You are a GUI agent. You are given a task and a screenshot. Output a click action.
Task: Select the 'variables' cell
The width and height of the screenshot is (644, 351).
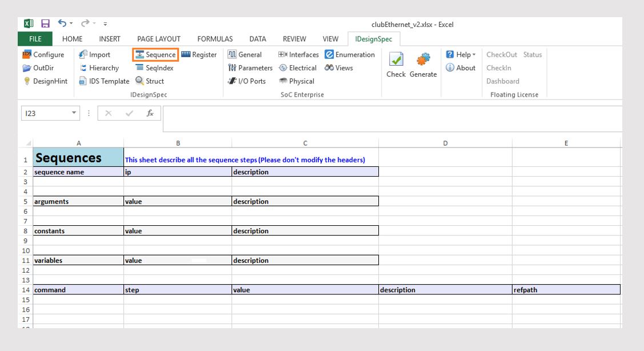click(78, 261)
